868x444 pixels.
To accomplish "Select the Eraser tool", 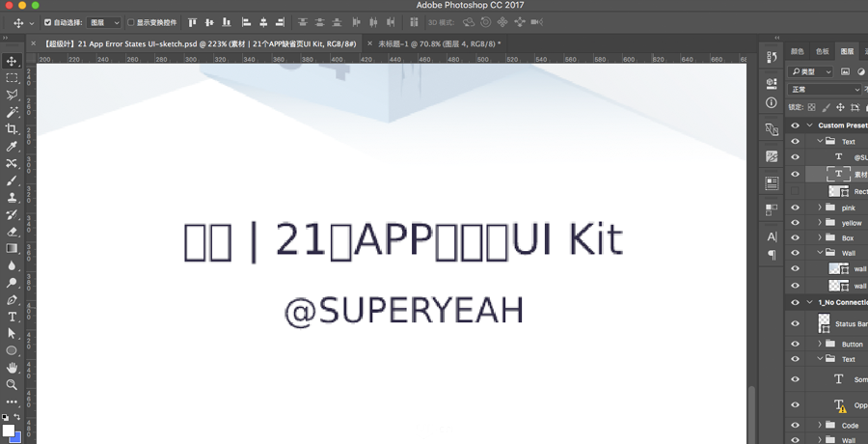I will pyautogui.click(x=11, y=232).
